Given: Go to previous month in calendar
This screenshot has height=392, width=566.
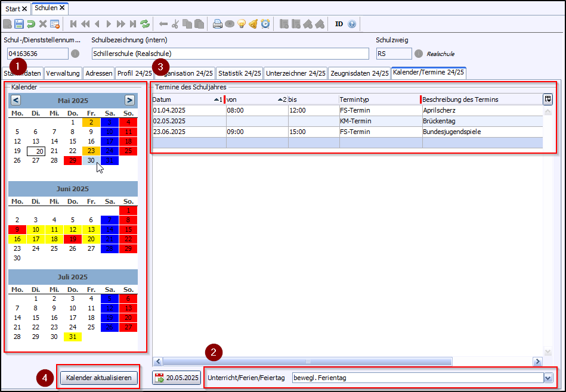Looking at the screenshot, I should click(16, 100).
